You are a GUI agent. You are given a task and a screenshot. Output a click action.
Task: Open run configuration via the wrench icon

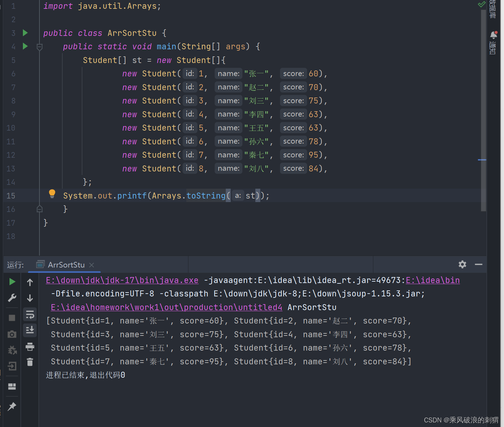[12, 297]
